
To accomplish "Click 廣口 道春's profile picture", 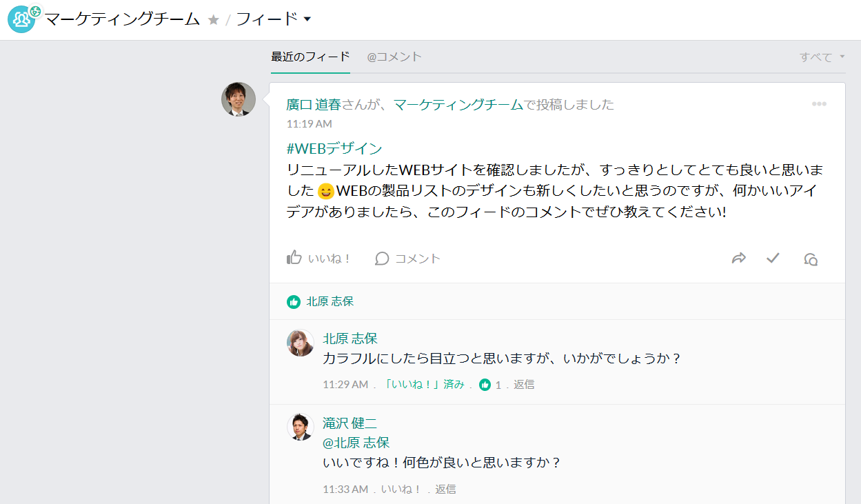I will coord(237,99).
